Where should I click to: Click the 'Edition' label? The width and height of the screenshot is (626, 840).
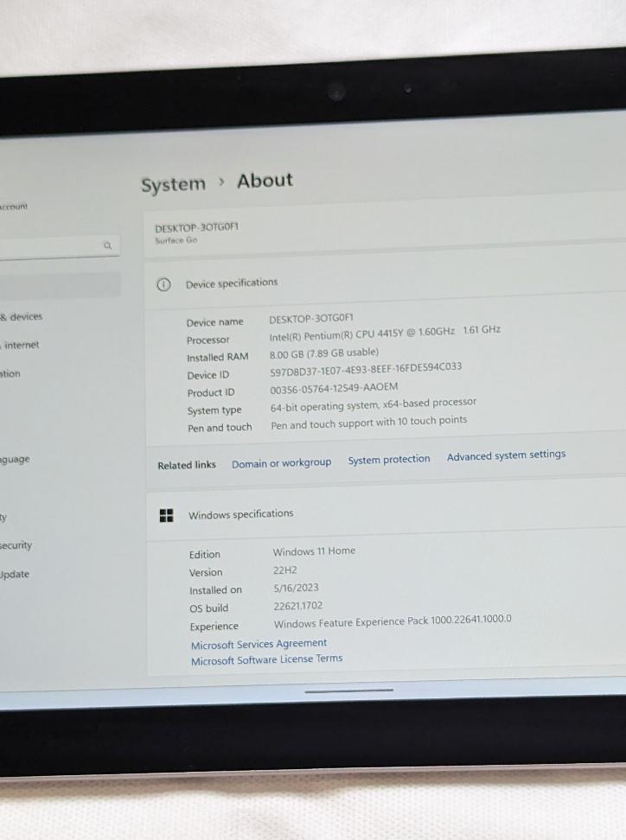coord(205,555)
